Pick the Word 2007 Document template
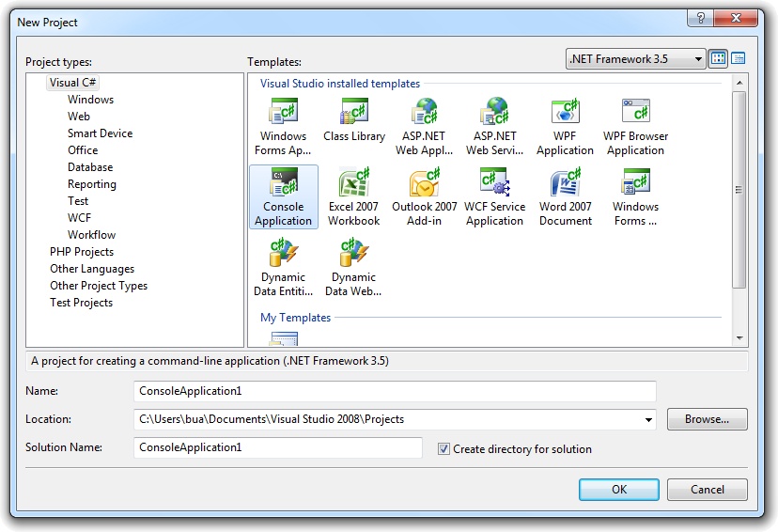The height and width of the screenshot is (532, 778). tap(565, 197)
